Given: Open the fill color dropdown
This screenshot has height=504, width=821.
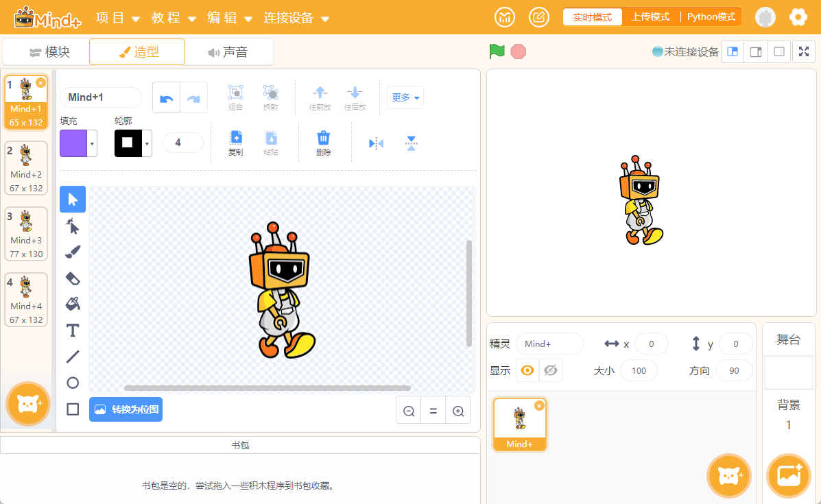Looking at the screenshot, I should [x=92, y=143].
